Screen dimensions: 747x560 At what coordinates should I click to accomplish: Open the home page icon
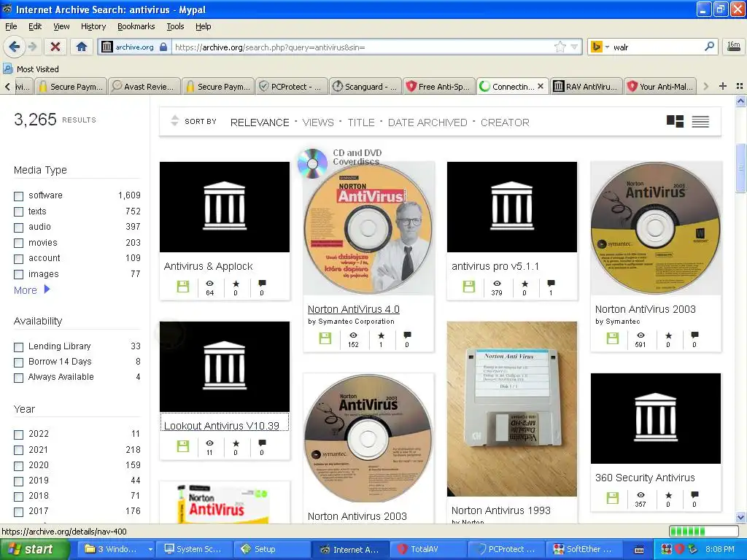tap(82, 47)
